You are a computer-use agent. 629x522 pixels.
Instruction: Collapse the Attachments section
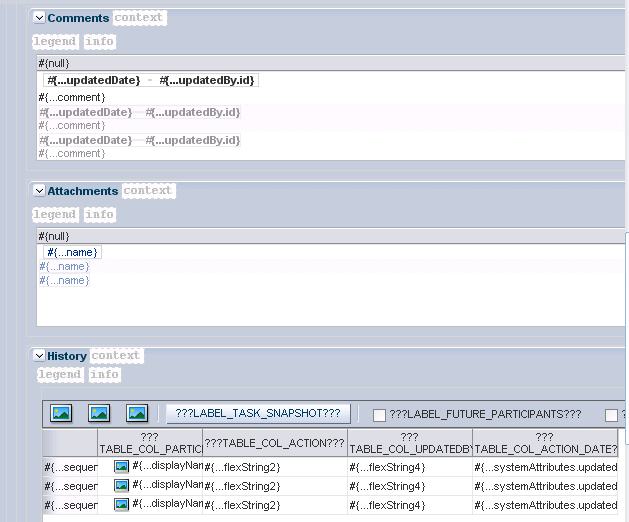39,191
